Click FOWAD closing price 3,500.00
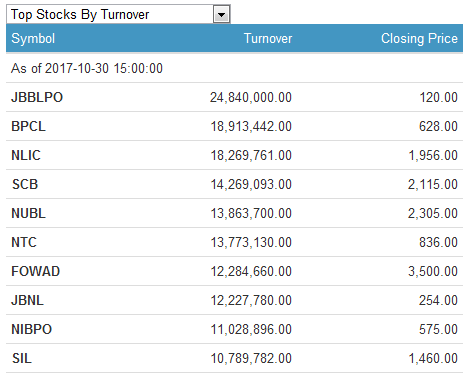 tap(433, 271)
